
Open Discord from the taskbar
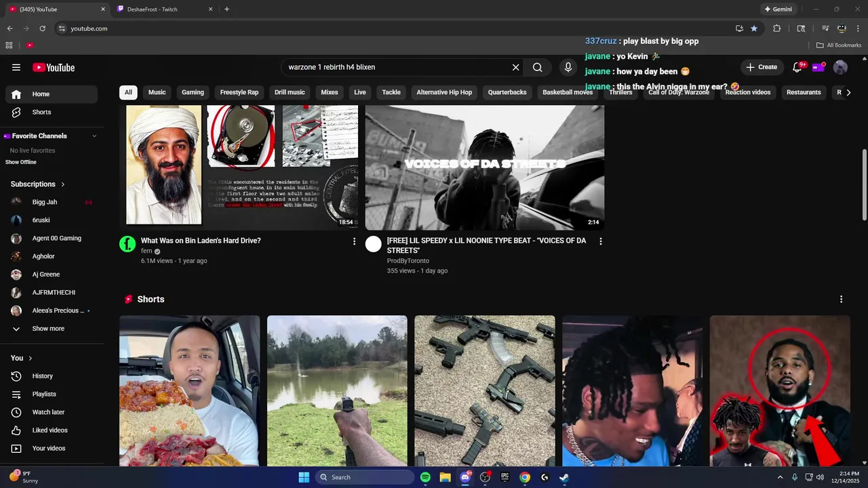point(465,477)
